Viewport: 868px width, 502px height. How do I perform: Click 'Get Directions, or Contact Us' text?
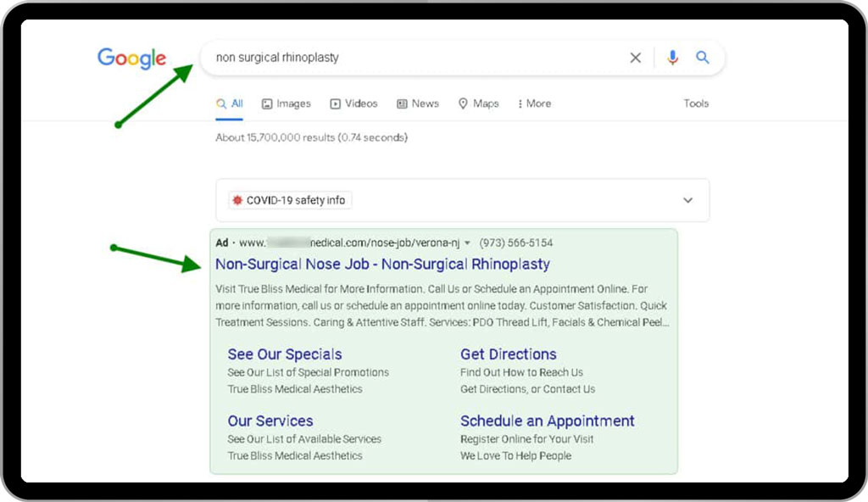tap(527, 389)
